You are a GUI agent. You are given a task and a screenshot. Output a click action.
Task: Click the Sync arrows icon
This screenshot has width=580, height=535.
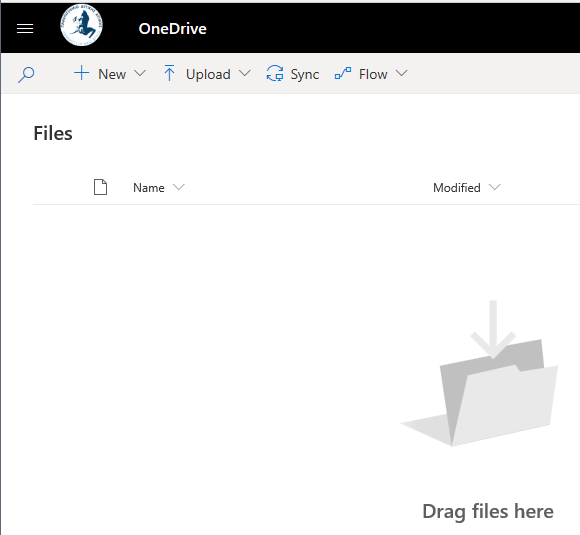[275, 73]
